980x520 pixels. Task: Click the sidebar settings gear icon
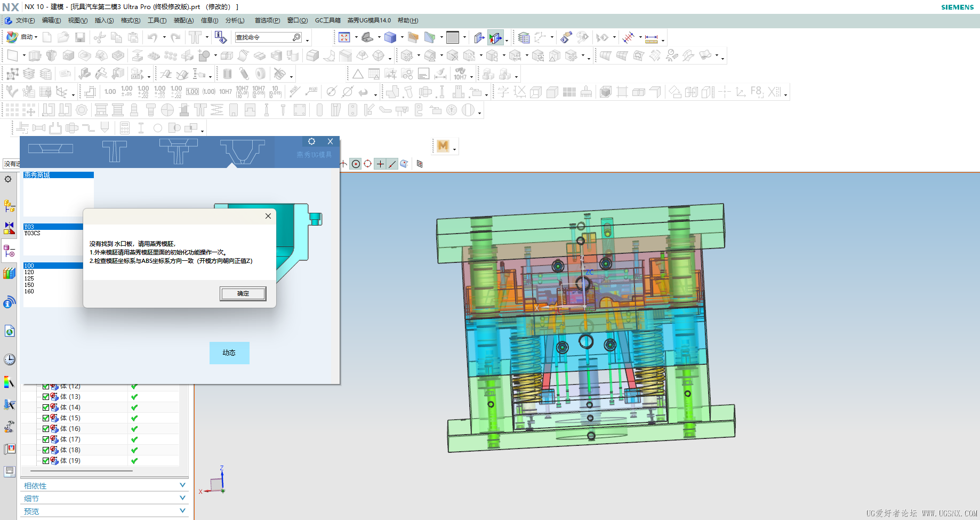(8, 179)
